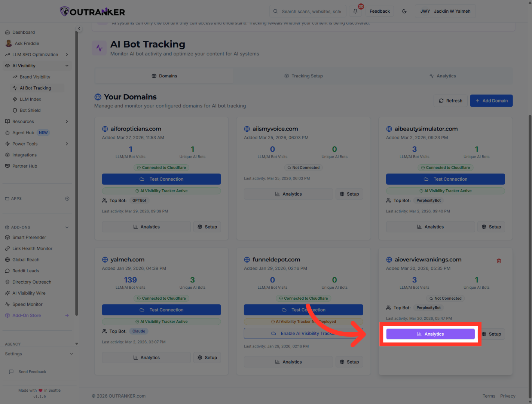Open the Privacy link in footer
532x404 pixels.
tap(508, 396)
